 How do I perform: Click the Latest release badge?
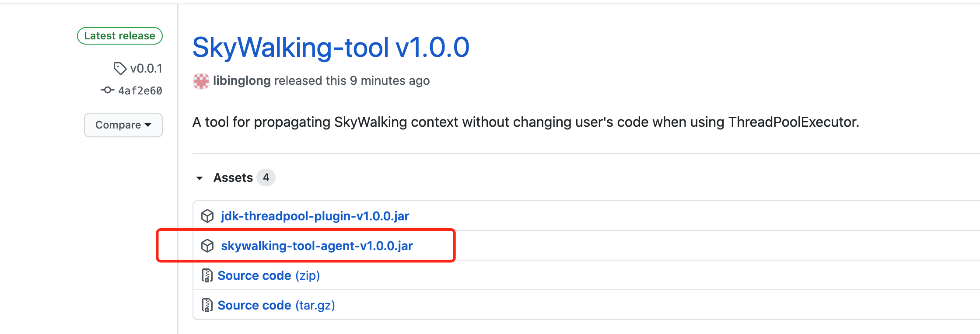[x=120, y=36]
